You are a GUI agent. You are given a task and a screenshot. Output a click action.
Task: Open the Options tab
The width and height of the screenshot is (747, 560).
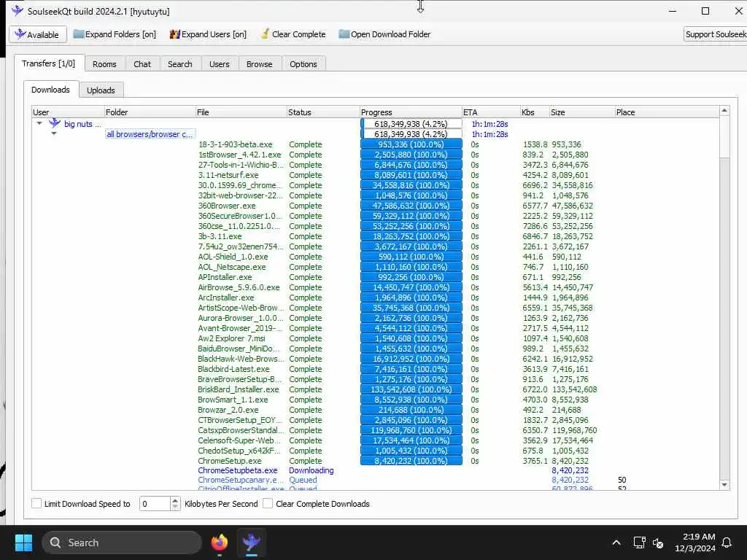coord(303,64)
